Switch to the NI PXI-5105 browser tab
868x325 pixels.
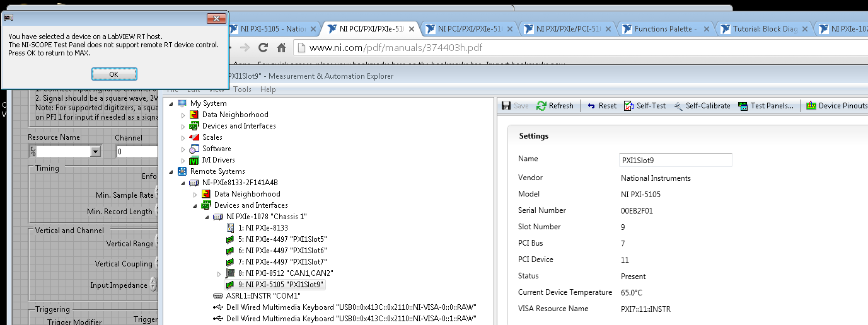click(x=275, y=29)
